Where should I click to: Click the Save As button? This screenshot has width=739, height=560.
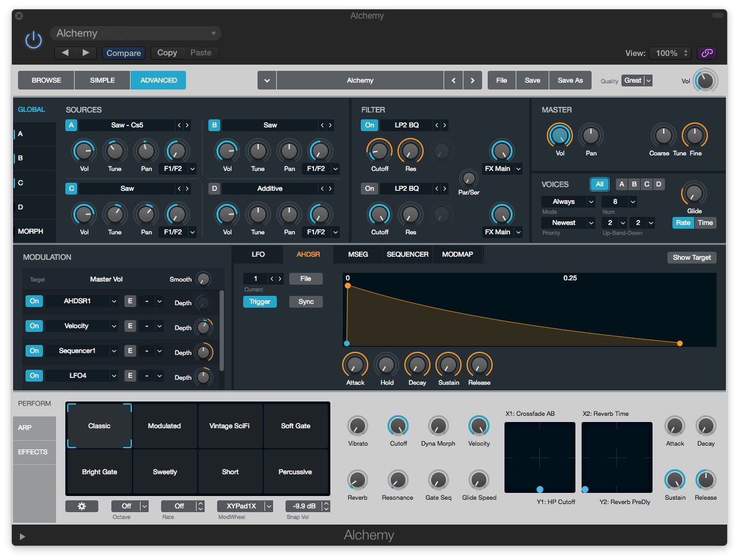click(570, 80)
